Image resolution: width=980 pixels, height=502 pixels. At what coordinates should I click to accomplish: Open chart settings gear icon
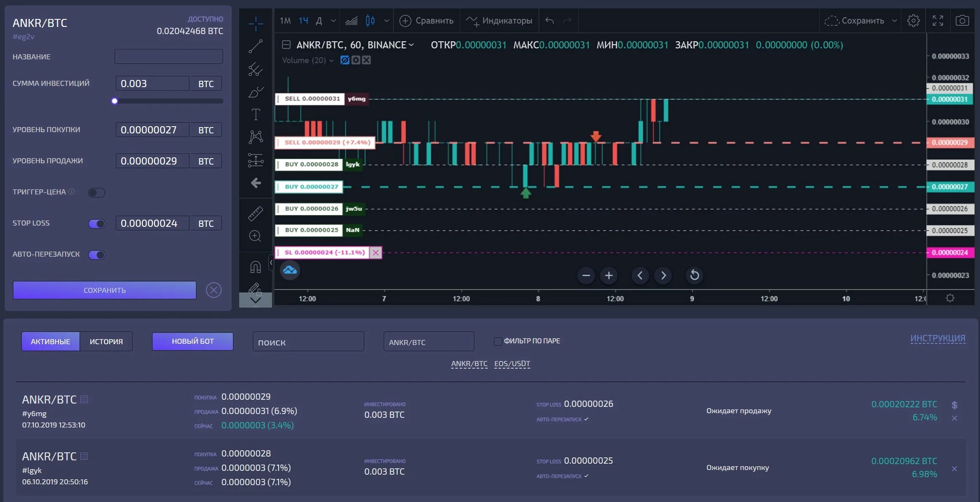click(913, 21)
